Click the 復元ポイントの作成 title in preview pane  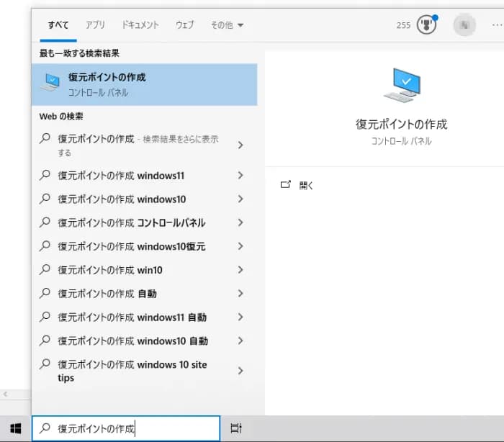(x=402, y=124)
